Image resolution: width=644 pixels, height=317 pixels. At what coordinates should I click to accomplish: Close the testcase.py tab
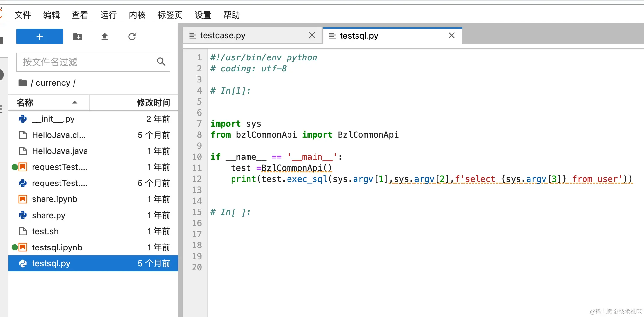pos(312,35)
